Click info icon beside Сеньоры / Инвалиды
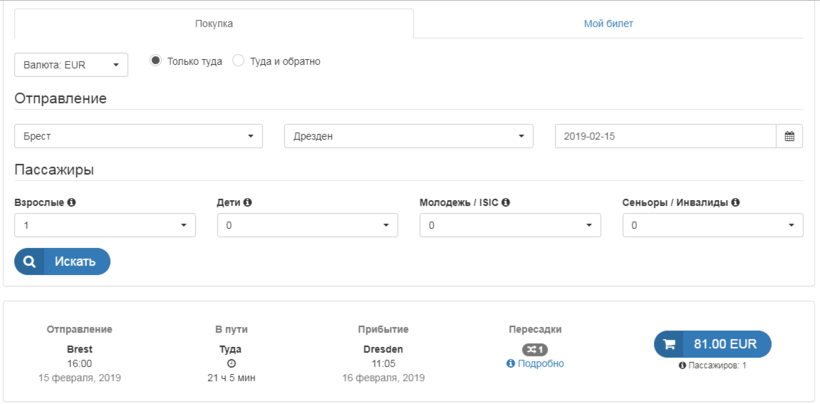This screenshot has height=404, width=820. coord(735,203)
